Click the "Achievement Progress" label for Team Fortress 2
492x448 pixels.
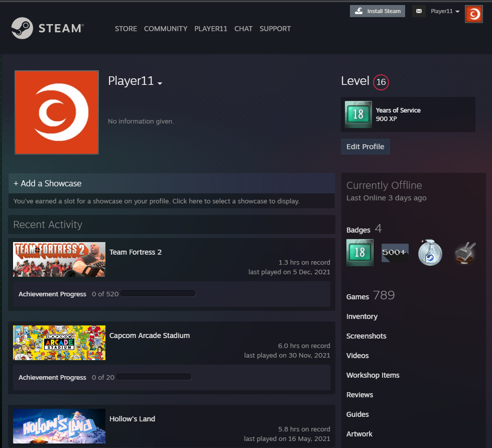pos(52,294)
